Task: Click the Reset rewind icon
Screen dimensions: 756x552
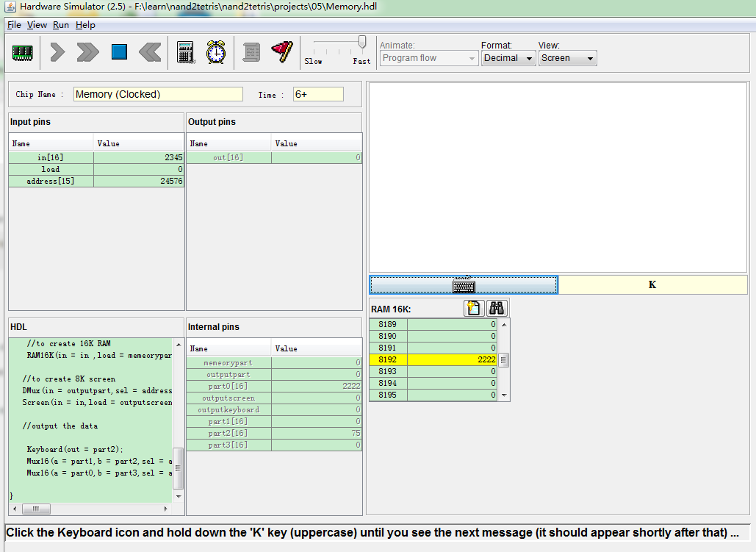Action: click(x=150, y=52)
